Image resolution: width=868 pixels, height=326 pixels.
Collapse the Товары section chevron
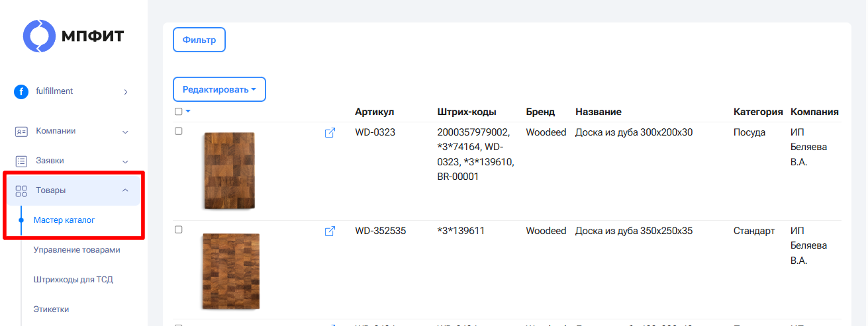click(125, 190)
